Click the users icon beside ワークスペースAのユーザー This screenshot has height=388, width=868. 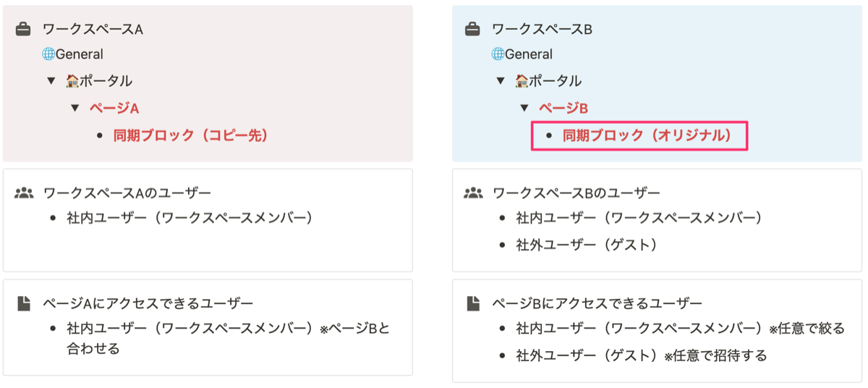(x=24, y=193)
